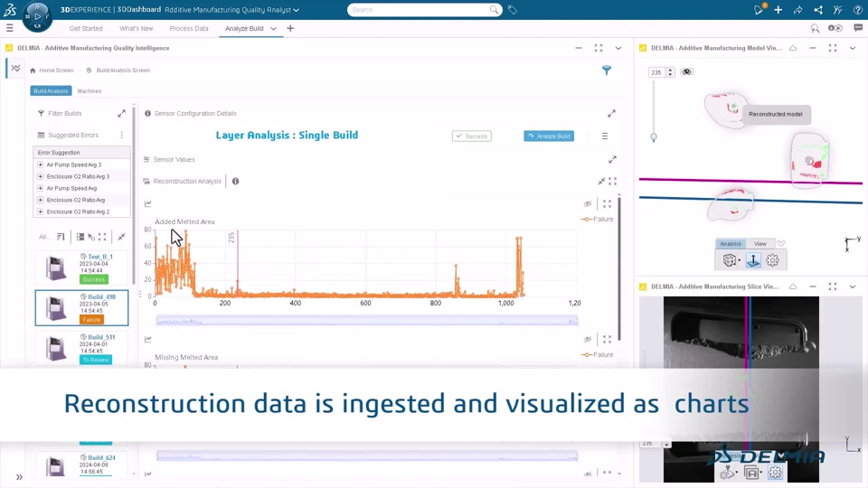
Task: Open Model Viewer widget chevron menu
Action: coord(853,48)
